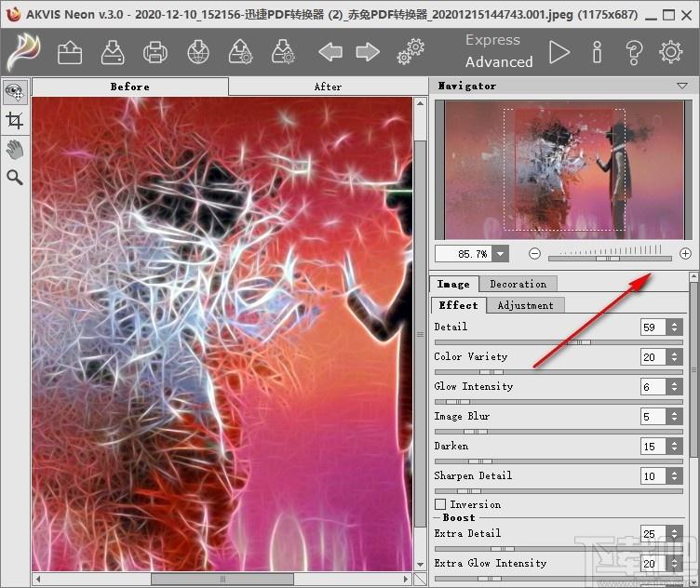The height and width of the screenshot is (588, 700).
Task: Undo with the left arrow icon
Action: click(330, 52)
